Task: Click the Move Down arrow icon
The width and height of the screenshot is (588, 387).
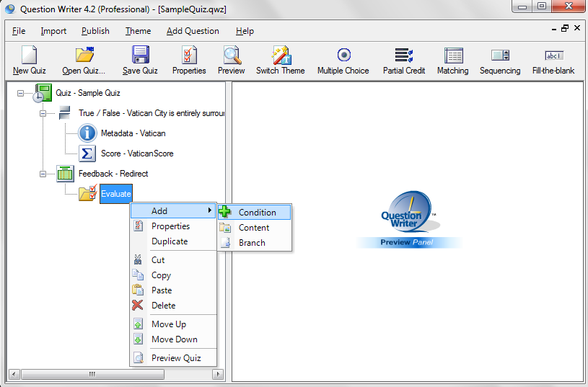Action: [139, 339]
